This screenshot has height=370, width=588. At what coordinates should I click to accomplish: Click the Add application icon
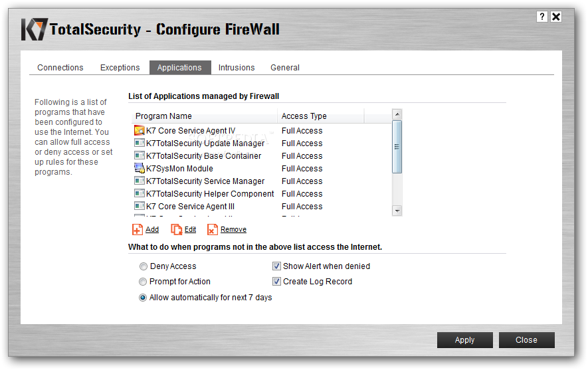tap(138, 229)
